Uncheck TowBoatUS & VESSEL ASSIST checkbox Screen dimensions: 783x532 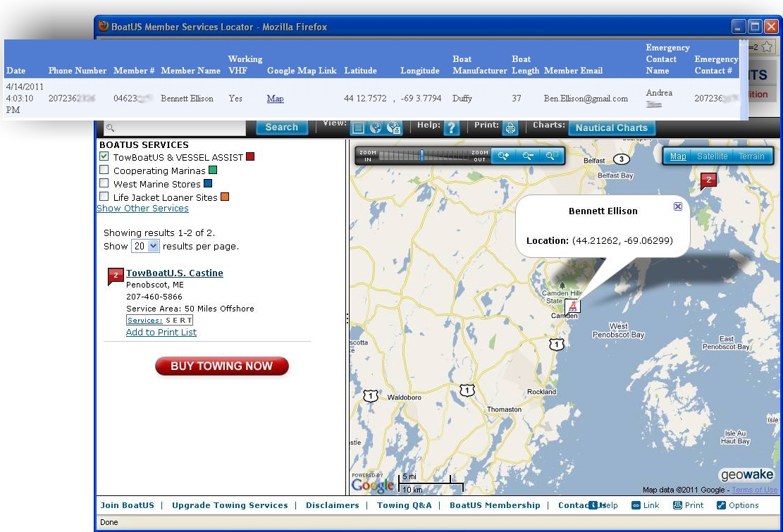(104, 156)
